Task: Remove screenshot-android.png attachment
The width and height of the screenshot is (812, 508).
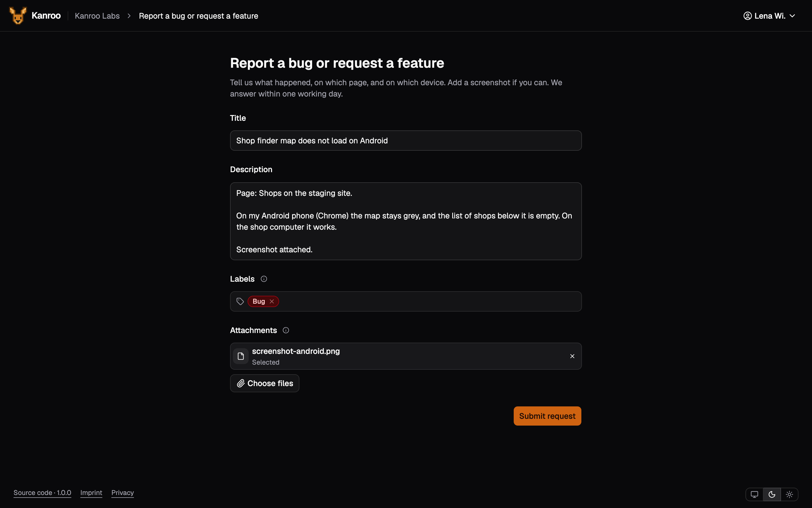Action: point(572,356)
